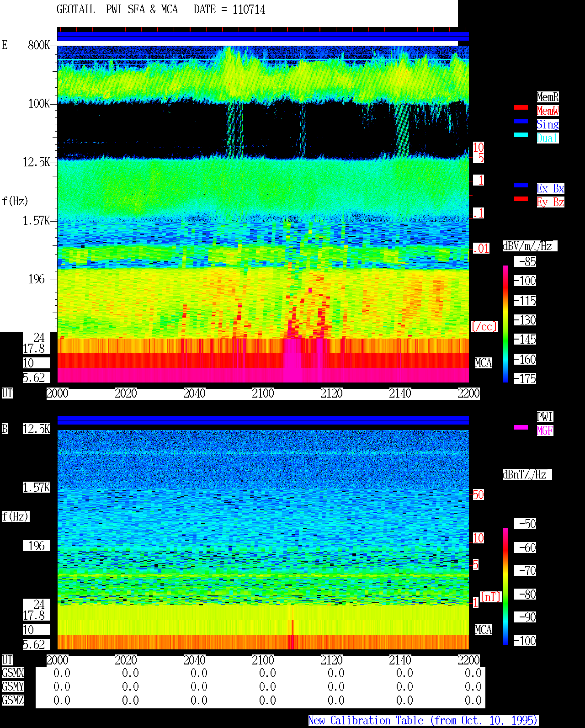585x728 pixels.
Task: Click the blue mode bar above electric spectrogram
Action: click(x=263, y=37)
